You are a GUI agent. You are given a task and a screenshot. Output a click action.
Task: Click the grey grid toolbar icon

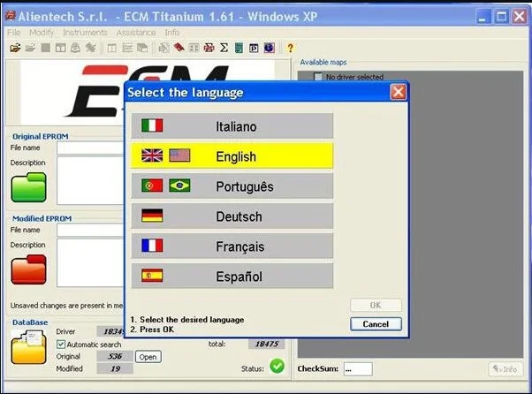tap(194, 48)
